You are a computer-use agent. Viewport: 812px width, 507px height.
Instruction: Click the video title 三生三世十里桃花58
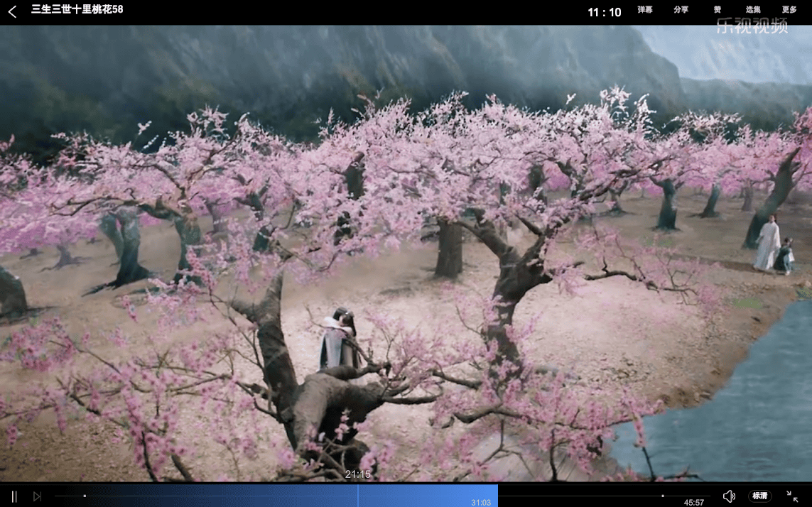pyautogui.click(x=77, y=9)
